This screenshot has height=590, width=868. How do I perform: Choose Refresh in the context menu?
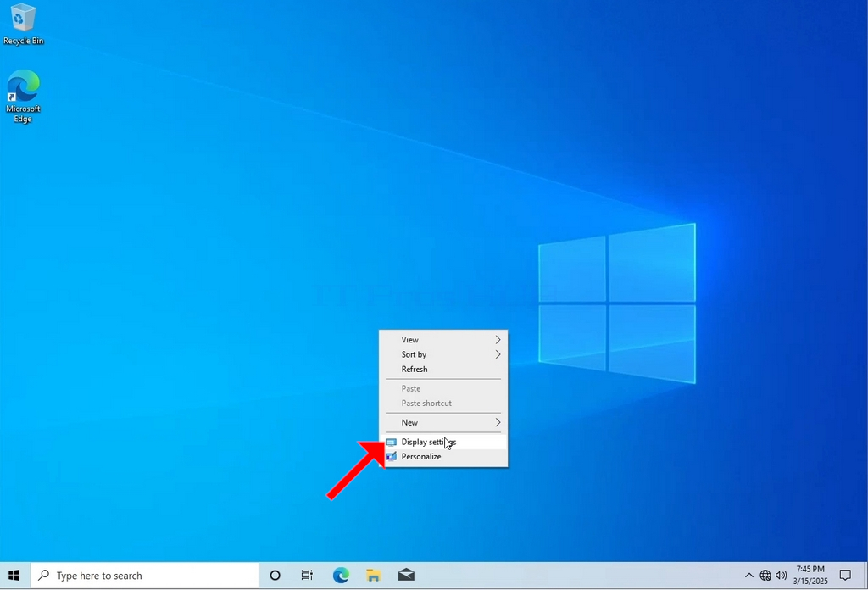point(443,369)
